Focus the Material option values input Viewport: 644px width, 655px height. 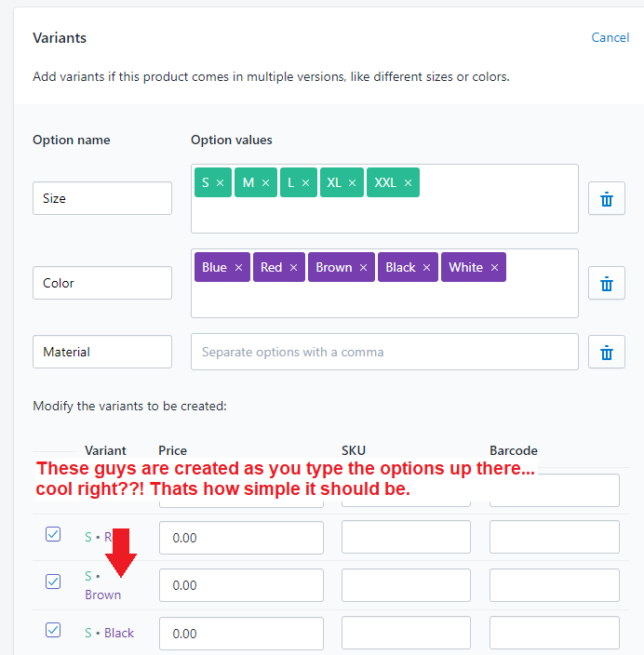(x=384, y=352)
